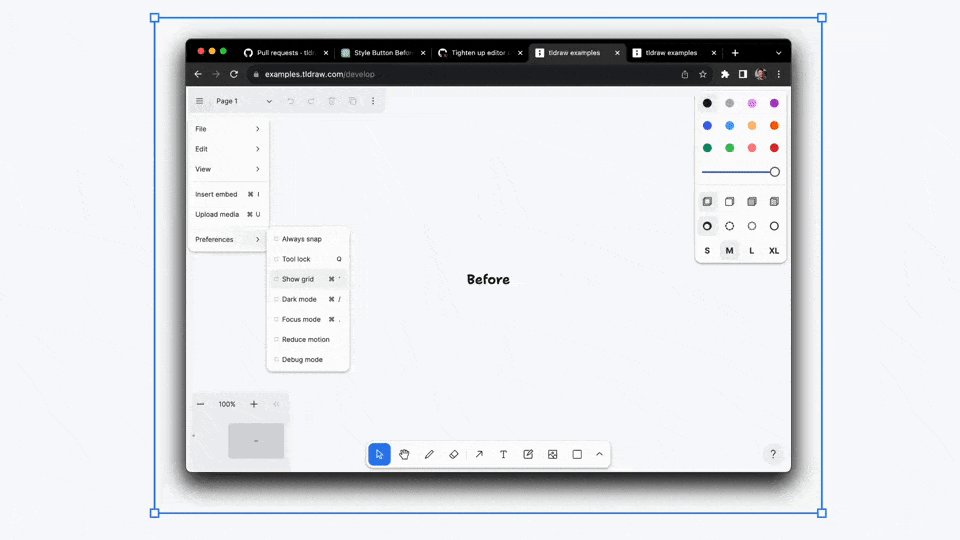Click the minimap thumbnail
960x540 pixels.
(256, 441)
